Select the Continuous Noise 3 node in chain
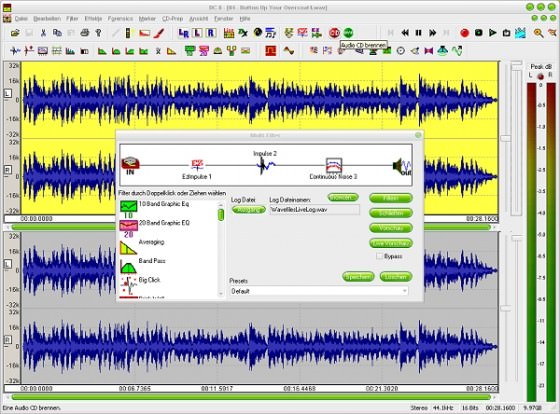Image resolution: width=560 pixels, height=414 pixels. [x=334, y=169]
